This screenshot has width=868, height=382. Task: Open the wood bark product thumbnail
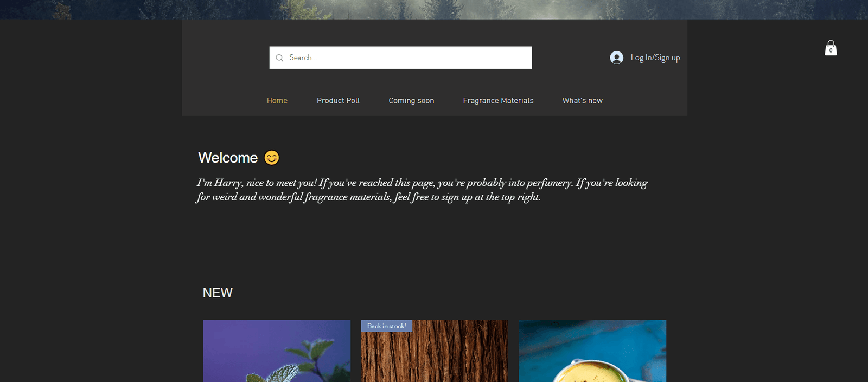click(435, 351)
